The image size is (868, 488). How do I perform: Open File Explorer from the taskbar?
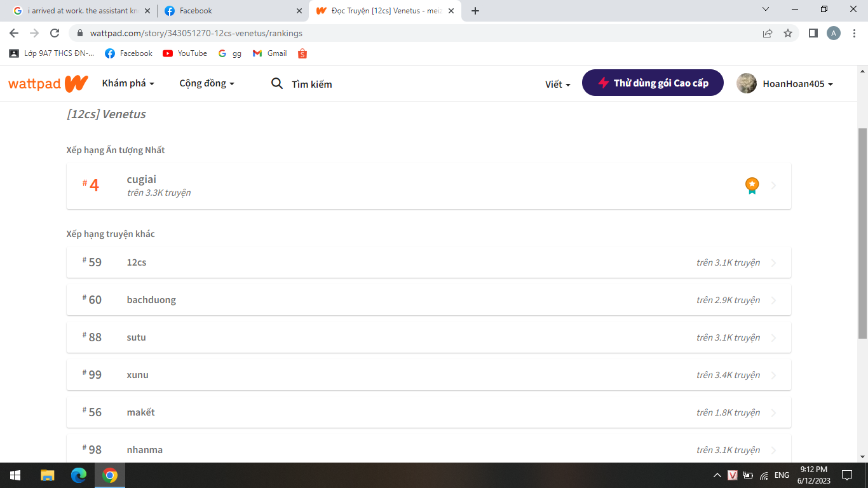click(47, 475)
